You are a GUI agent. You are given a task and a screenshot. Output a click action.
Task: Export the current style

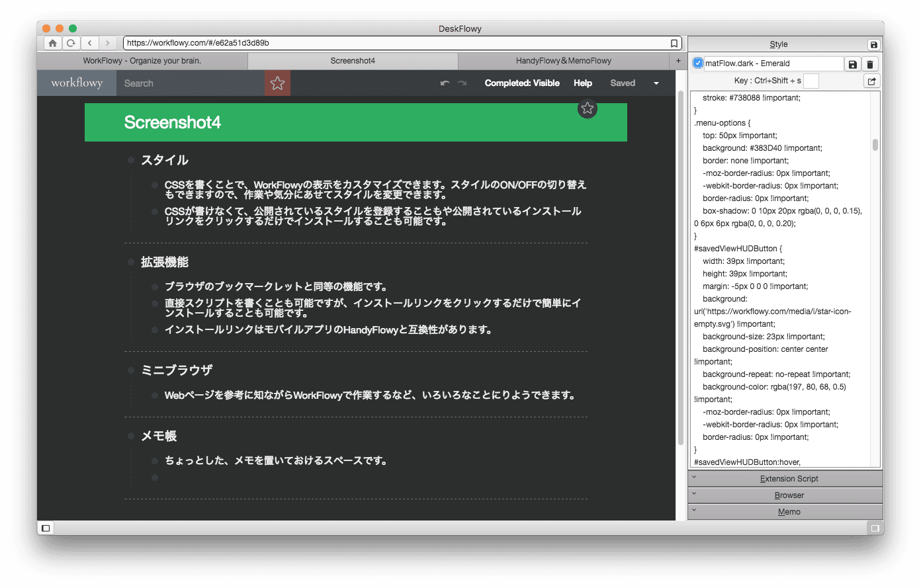point(872,81)
